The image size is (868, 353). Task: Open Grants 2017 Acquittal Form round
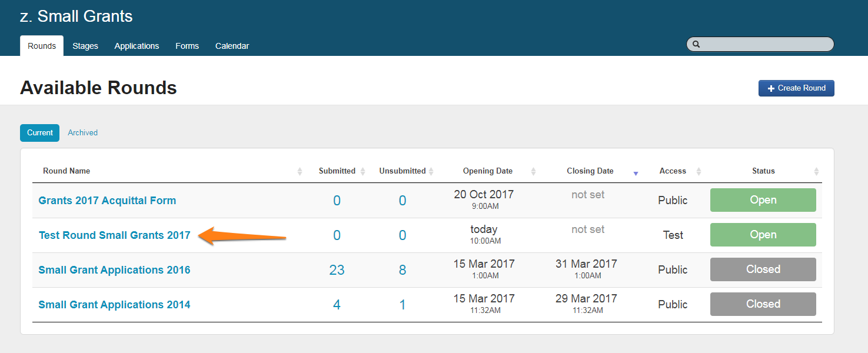point(107,201)
